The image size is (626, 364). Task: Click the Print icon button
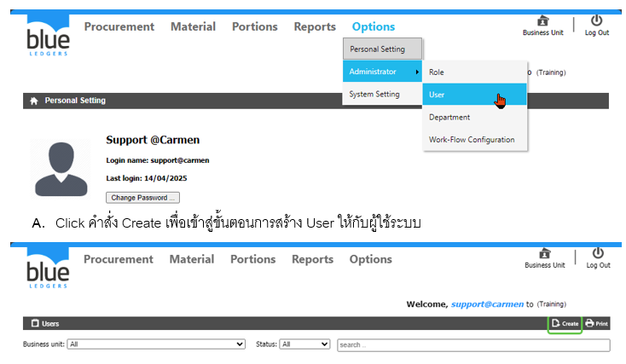(596, 324)
